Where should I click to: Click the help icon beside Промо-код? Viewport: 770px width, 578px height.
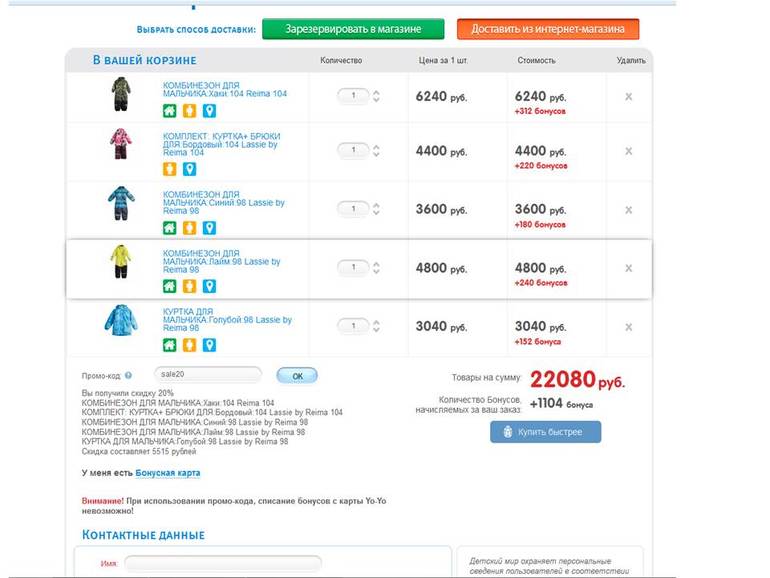[129, 376]
